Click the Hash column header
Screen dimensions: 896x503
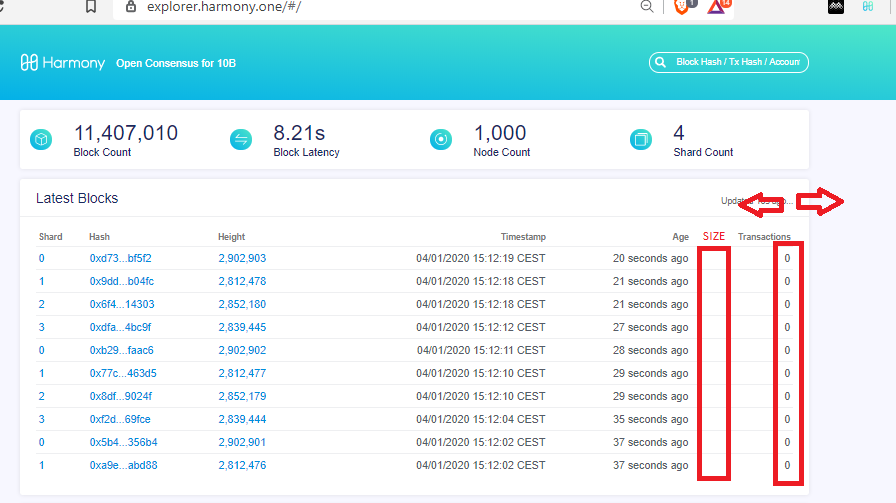pos(99,237)
